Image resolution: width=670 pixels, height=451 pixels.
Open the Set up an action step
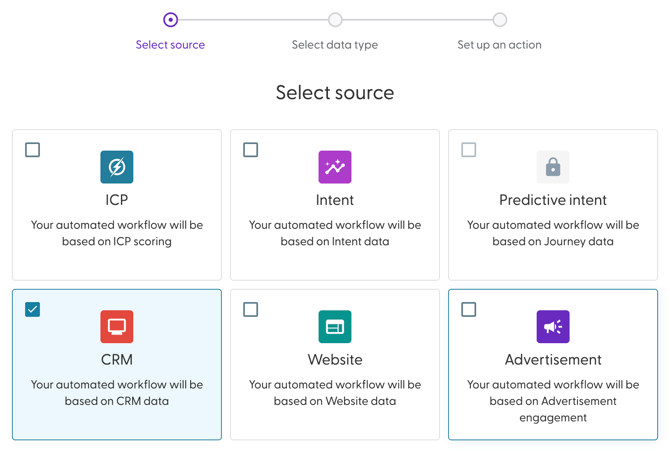point(499,45)
